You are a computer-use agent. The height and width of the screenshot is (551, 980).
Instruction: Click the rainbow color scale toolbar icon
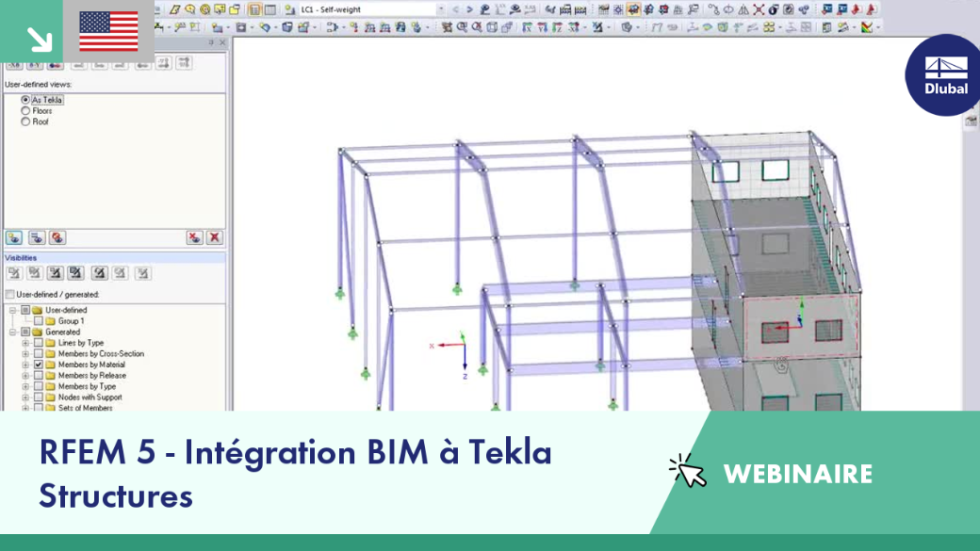click(866, 27)
